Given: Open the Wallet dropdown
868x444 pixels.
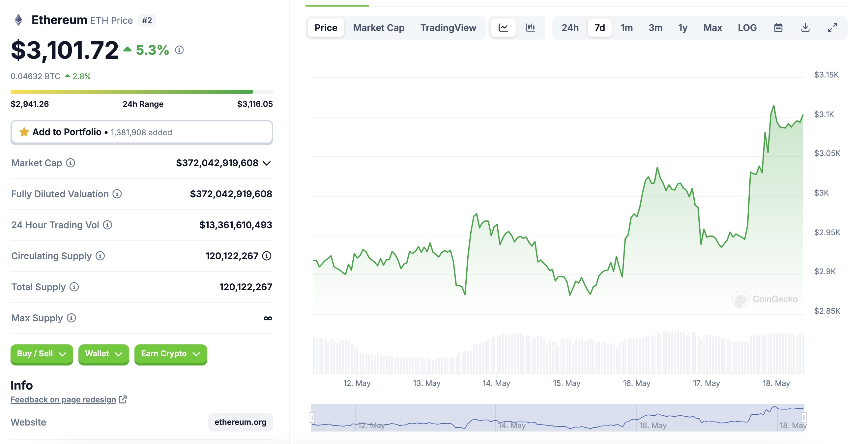Looking at the screenshot, I should tap(103, 354).
